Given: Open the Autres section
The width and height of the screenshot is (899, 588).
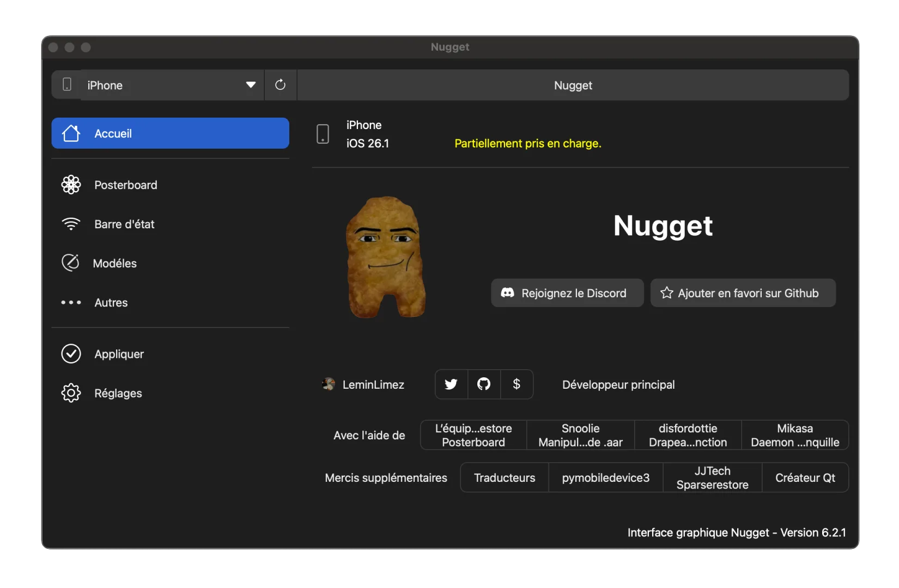Looking at the screenshot, I should coord(170,303).
